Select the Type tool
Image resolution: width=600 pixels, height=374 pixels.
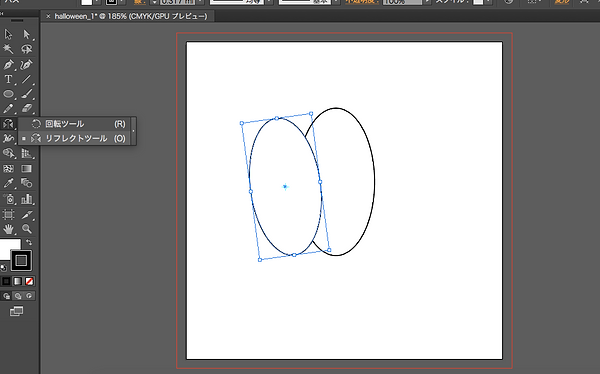tap(8, 79)
